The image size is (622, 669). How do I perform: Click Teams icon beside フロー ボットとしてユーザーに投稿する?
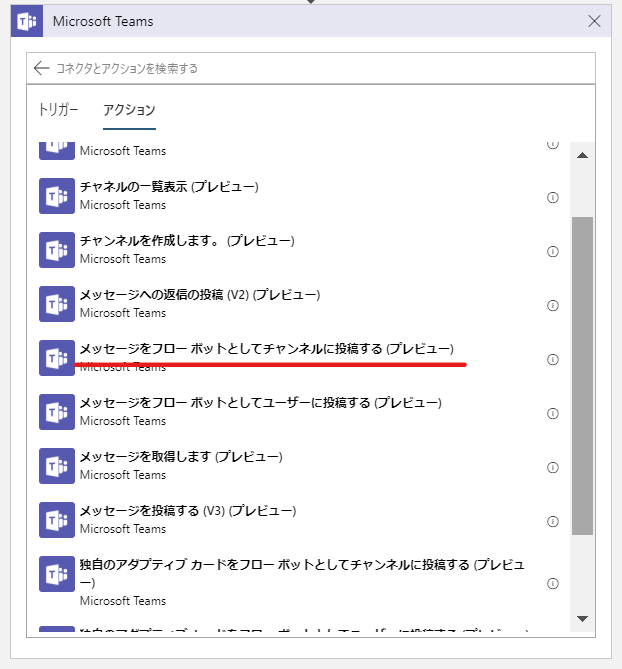(x=57, y=412)
